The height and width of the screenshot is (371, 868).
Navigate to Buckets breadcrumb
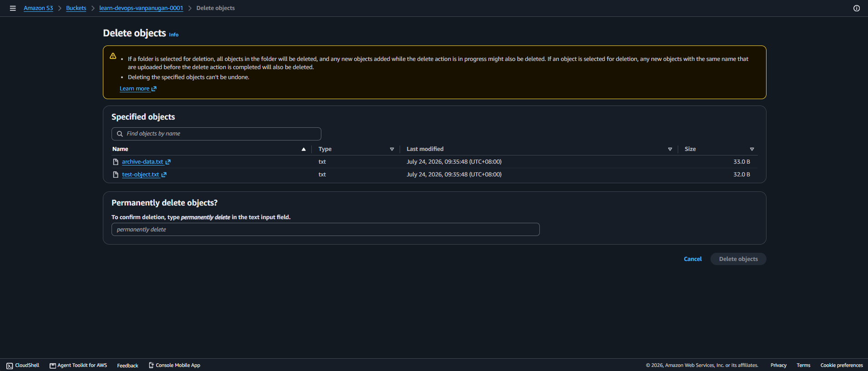(76, 8)
